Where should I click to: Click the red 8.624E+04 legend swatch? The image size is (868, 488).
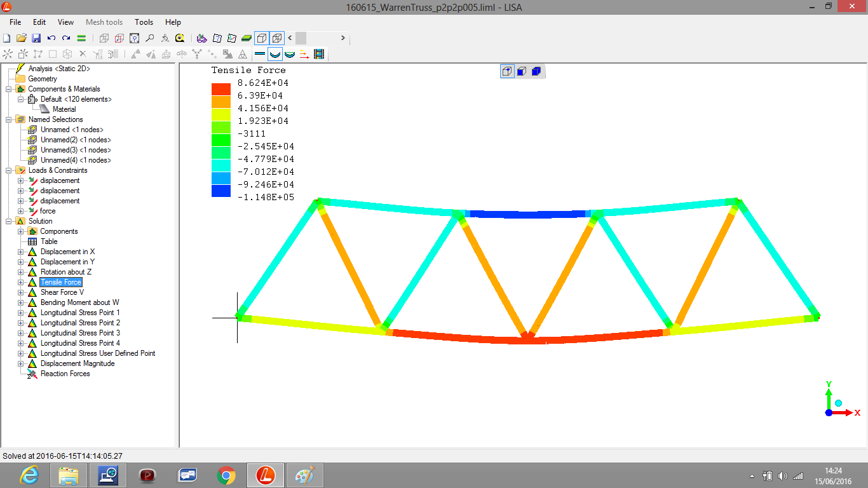221,89
